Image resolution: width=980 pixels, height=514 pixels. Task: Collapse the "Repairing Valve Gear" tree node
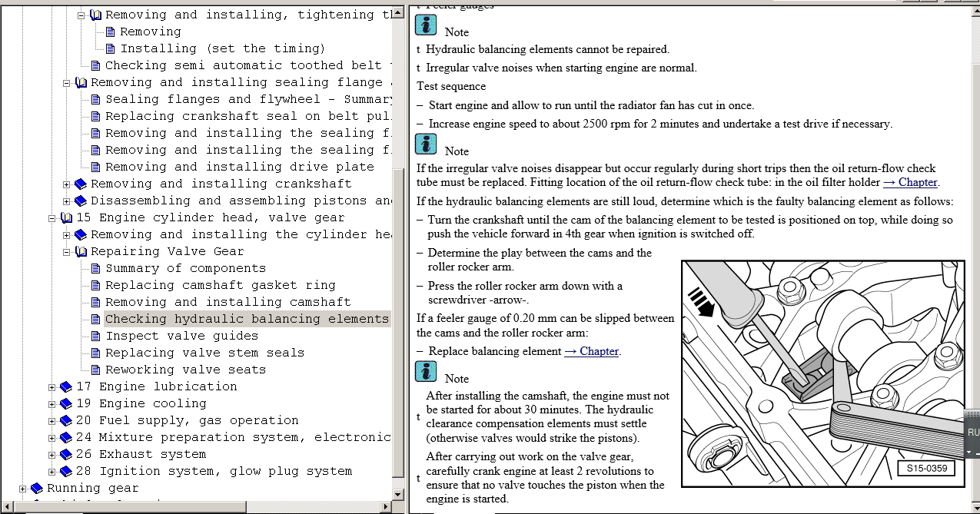point(66,252)
